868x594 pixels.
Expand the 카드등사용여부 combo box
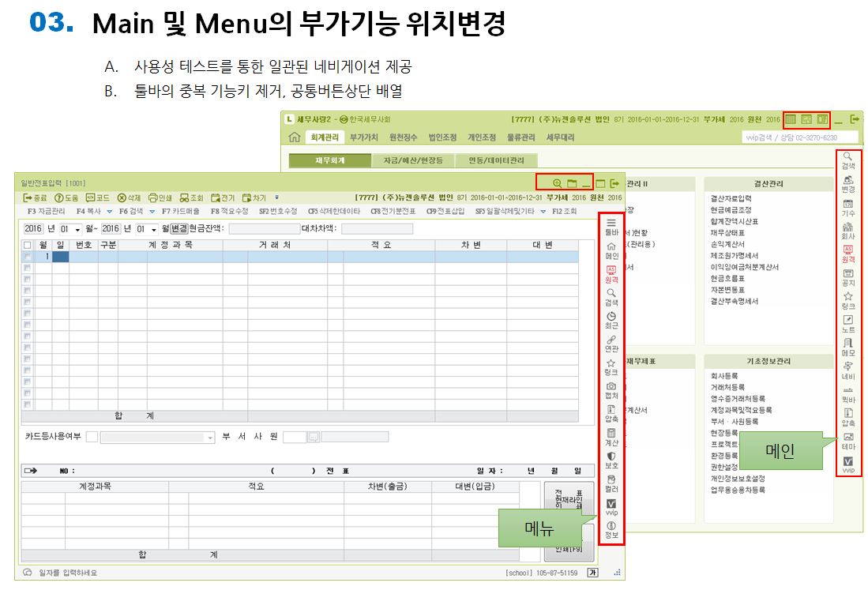210,437
